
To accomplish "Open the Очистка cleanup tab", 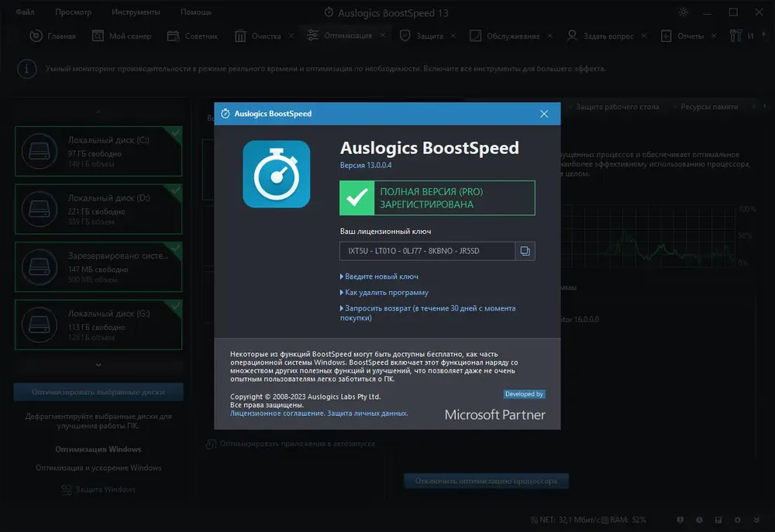I will click(x=258, y=36).
